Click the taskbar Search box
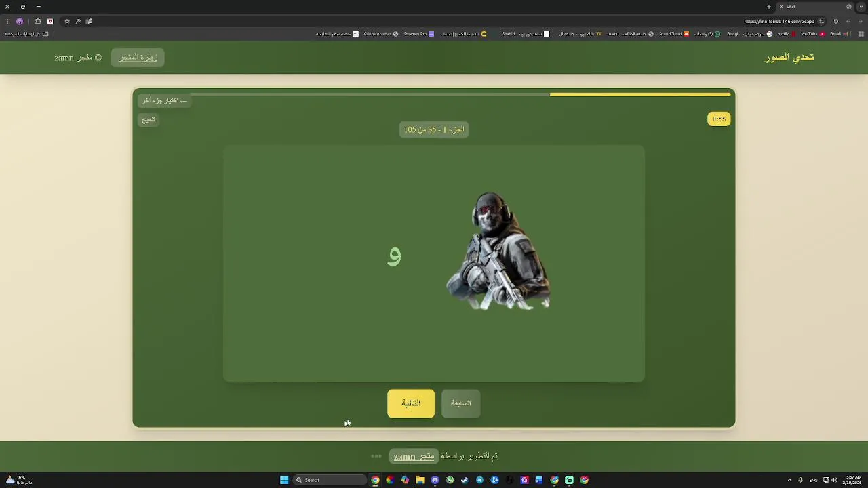Screen dimensions: 868x488 [331, 480]
